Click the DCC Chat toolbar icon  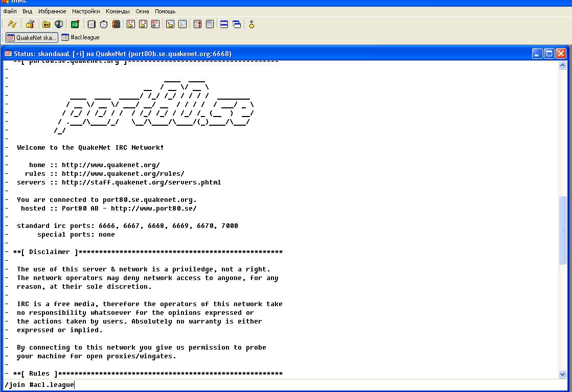tap(143, 25)
